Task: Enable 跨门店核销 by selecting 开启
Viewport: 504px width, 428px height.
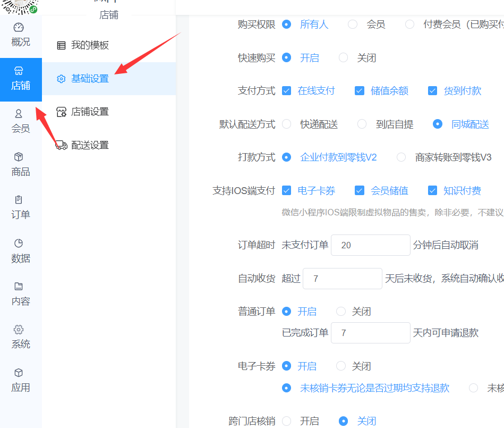Action: (x=287, y=421)
